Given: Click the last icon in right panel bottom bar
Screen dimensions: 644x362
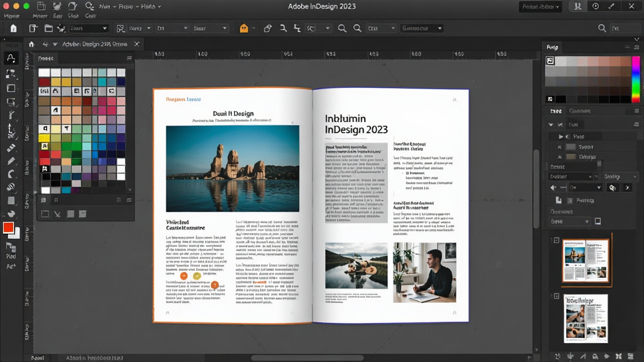Looking at the screenshot, I should tap(630, 356).
